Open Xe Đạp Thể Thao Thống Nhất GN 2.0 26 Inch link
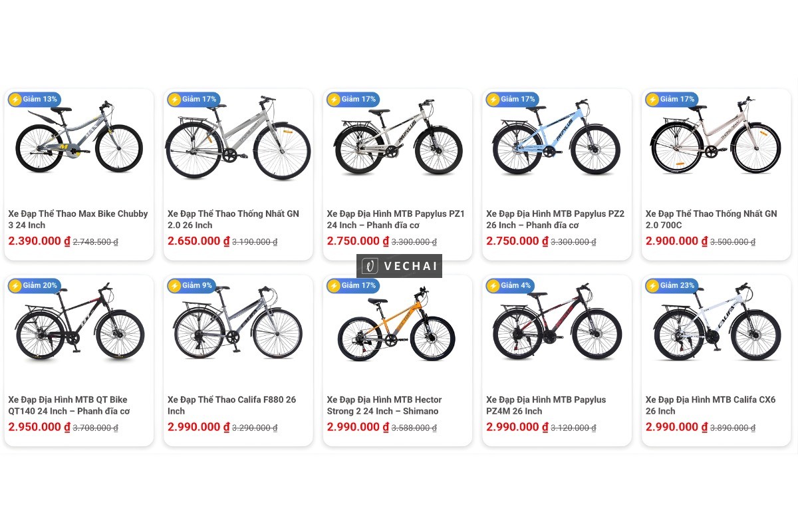The height and width of the screenshot is (532, 798). tap(233, 219)
